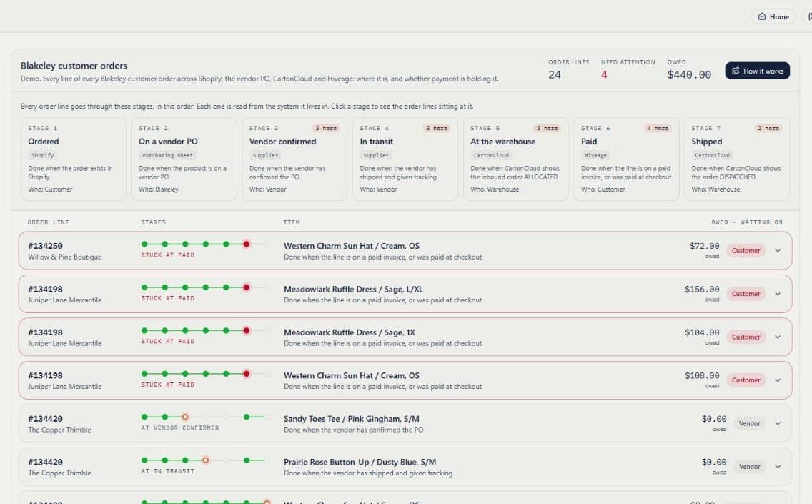
Task: Click the 'AT VENDOR CONFIRMED' status label
Action: (x=180, y=428)
